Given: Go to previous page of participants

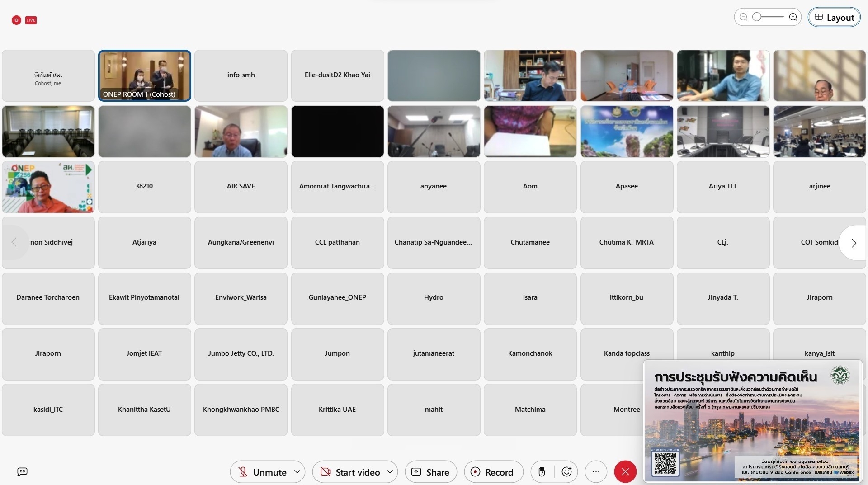Looking at the screenshot, I should click(x=14, y=243).
